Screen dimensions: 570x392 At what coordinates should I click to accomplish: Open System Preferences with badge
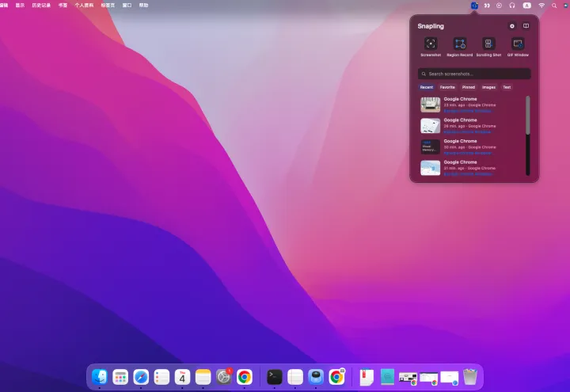click(x=223, y=377)
